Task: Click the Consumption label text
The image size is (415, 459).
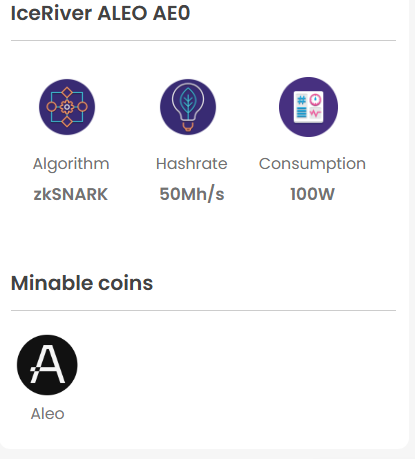Action: [312, 164]
